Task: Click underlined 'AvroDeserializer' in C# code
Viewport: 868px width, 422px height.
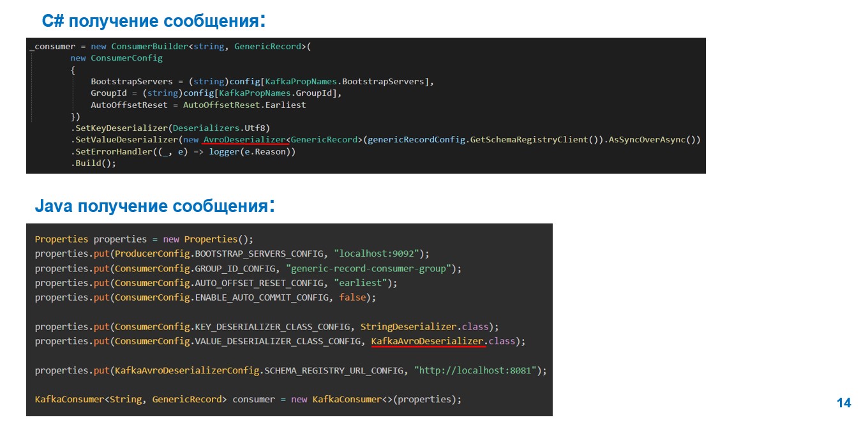Action: point(244,140)
